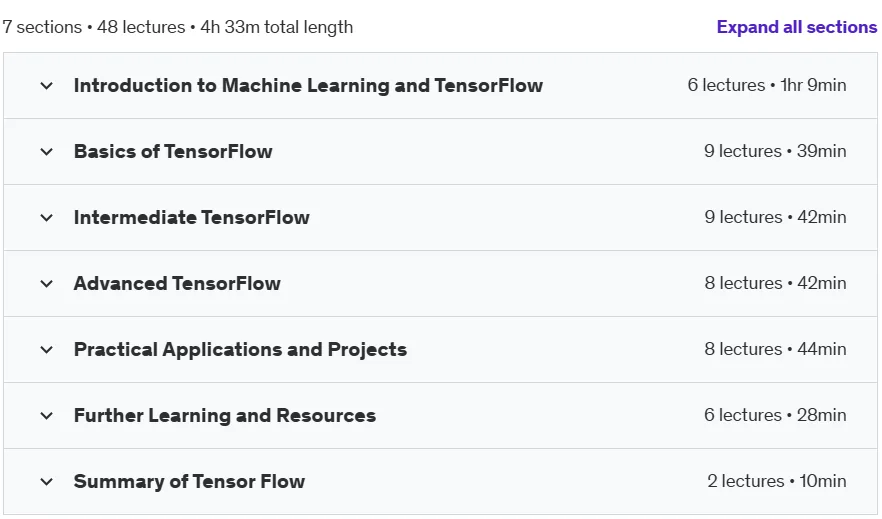Click the Basics of TensorFlow heading

point(173,151)
